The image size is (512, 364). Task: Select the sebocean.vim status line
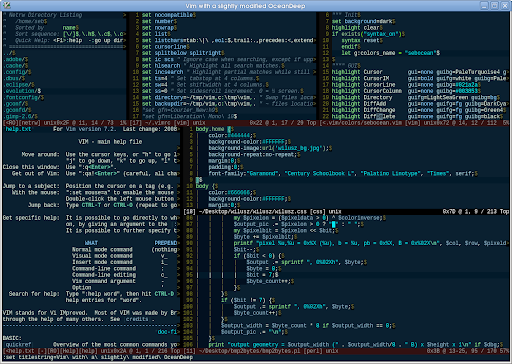pyautogui.click(x=414, y=123)
